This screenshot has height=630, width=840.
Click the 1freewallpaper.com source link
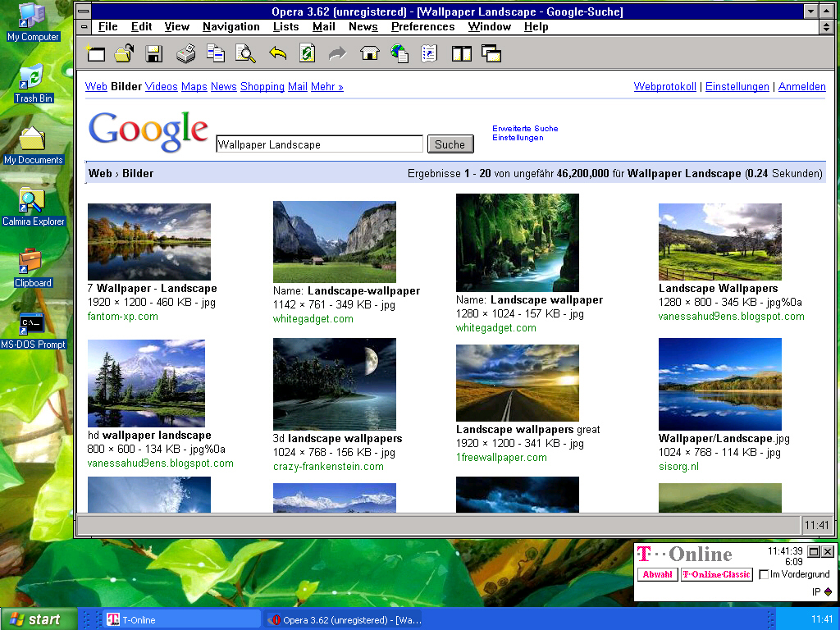(501, 458)
